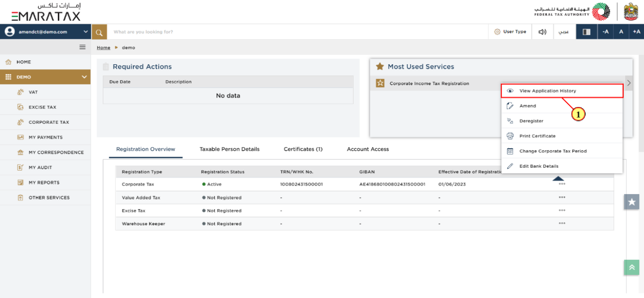Click star icon beside Corporate Income Tax Registration
This screenshot has width=644, height=298.
[x=380, y=84]
